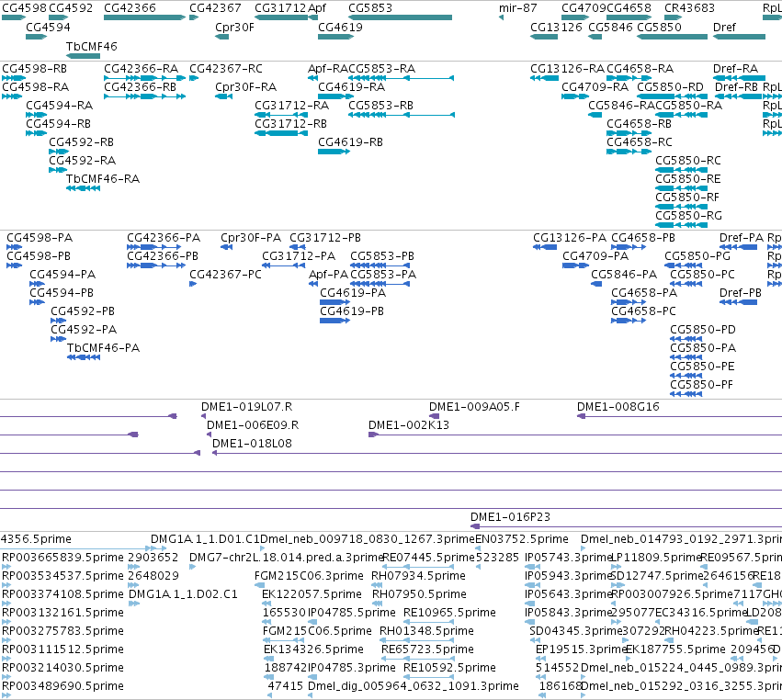Image resolution: width=782 pixels, height=700 pixels.
Task: Open EST Dmel_dig_005964_0632_1091.3prime label
Action: pos(414,686)
